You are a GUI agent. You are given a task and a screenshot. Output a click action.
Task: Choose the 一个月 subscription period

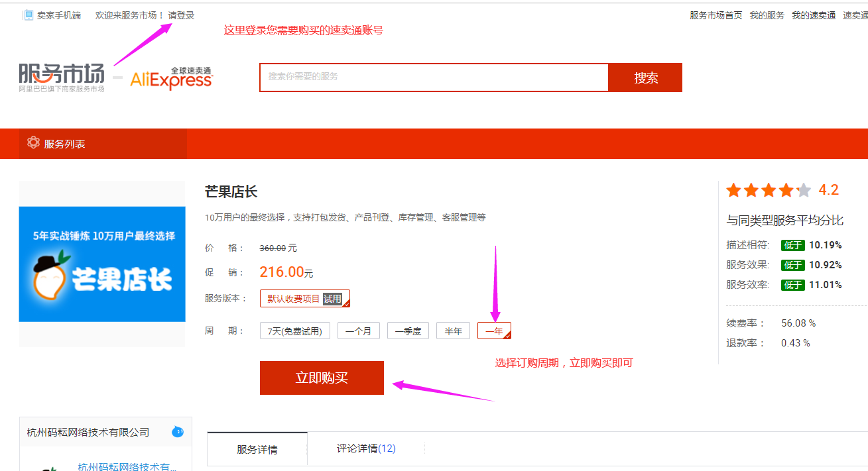pos(359,331)
